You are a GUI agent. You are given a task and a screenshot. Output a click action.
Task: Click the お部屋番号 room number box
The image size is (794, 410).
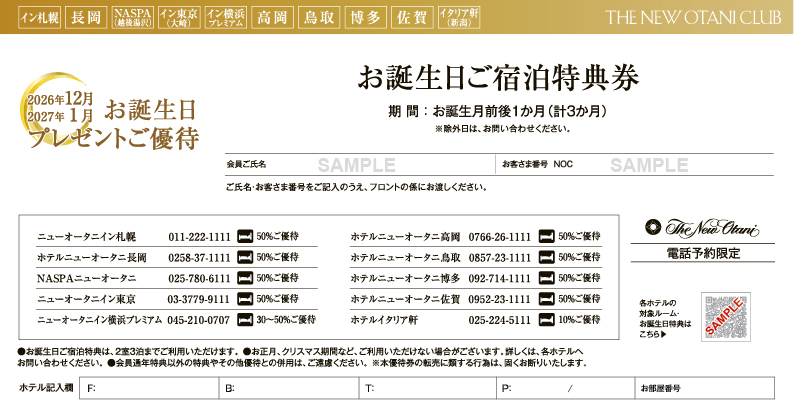(704, 388)
